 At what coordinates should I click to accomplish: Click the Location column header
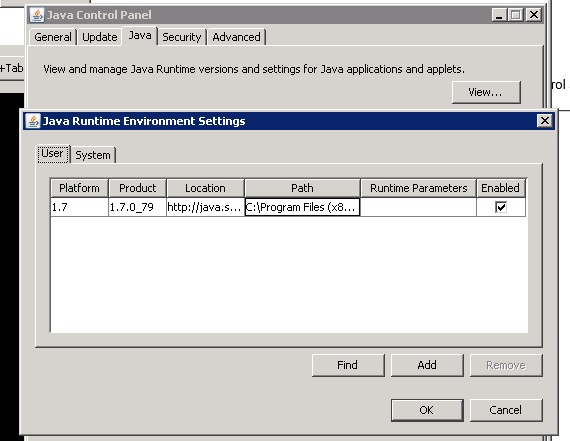pos(205,188)
